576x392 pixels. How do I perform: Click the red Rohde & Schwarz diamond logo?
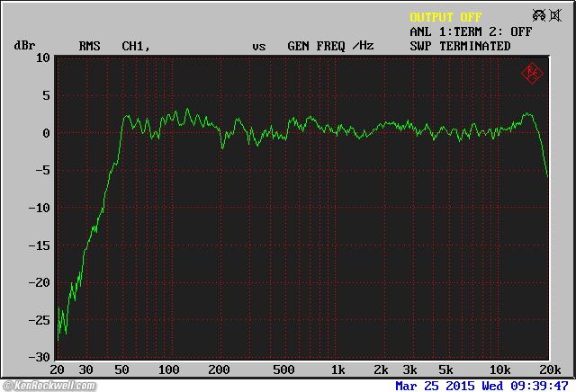click(x=532, y=73)
